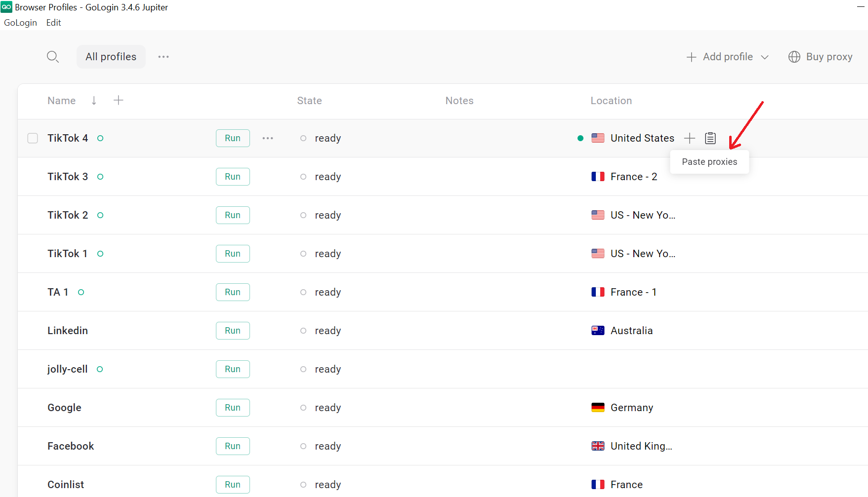Click the globe icon for Buy proxy

tap(794, 57)
